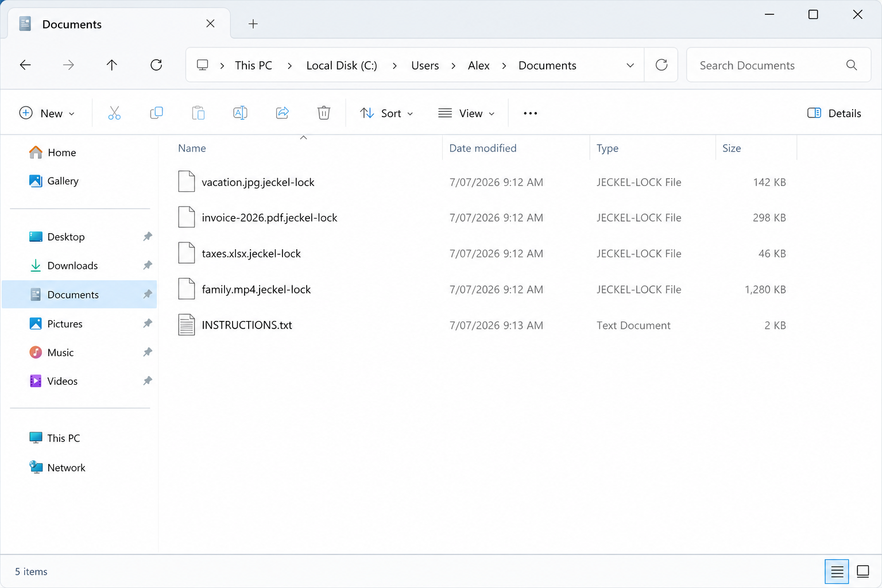Open Network in the sidebar
The height and width of the screenshot is (588, 882).
[x=57, y=467]
